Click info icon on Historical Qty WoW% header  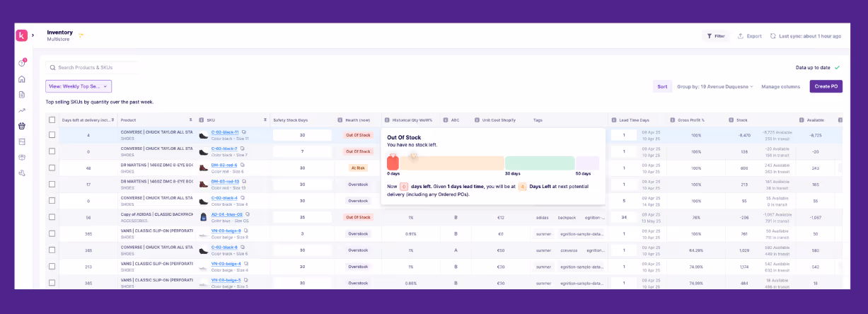pyautogui.click(x=387, y=120)
